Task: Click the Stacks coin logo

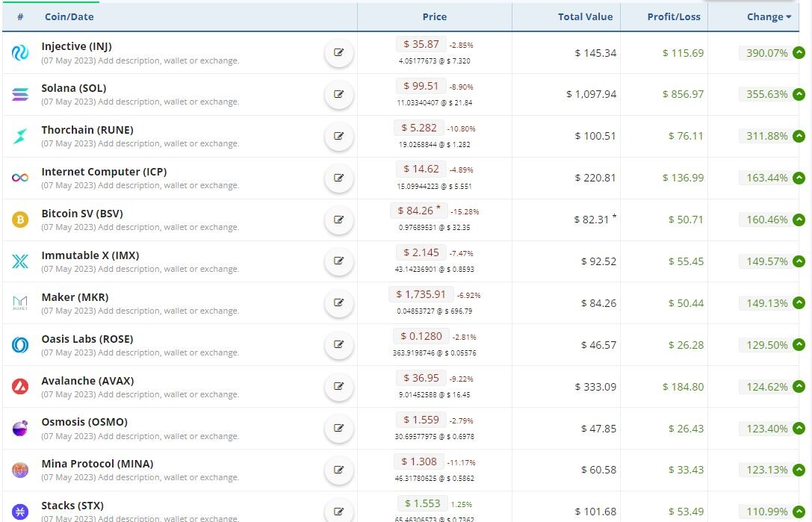Action: pyautogui.click(x=20, y=512)
